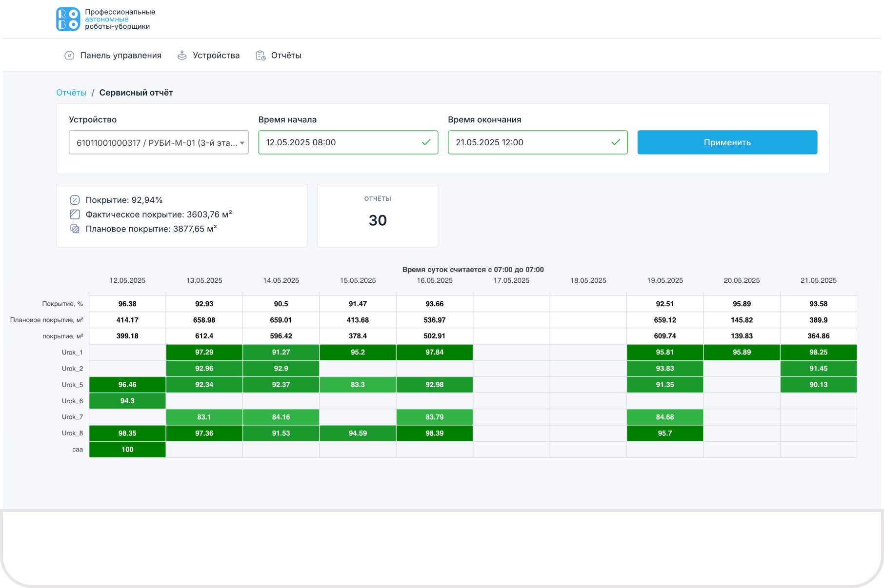Click the robot devices icon
The height and width of the screenshot is (588, 884).
(x=182, y=56)
